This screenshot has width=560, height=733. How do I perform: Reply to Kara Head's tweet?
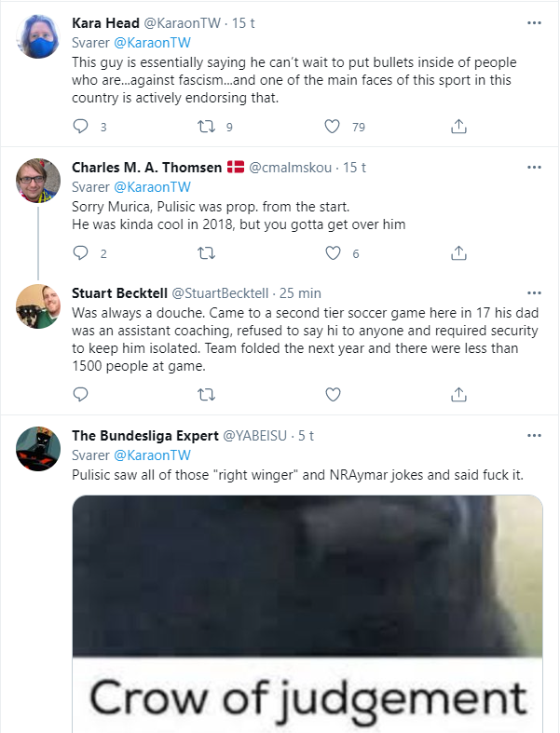(x=80, y=127)
